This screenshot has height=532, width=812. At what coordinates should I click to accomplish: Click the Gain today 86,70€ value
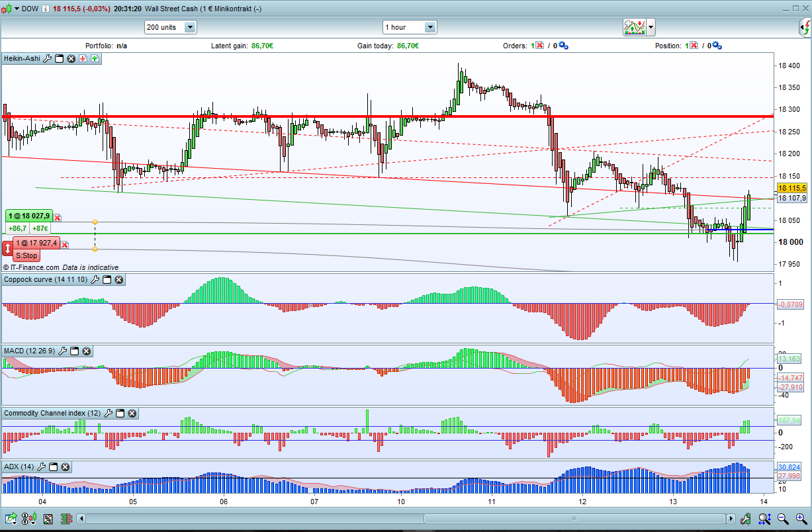[x=408, y=46]
